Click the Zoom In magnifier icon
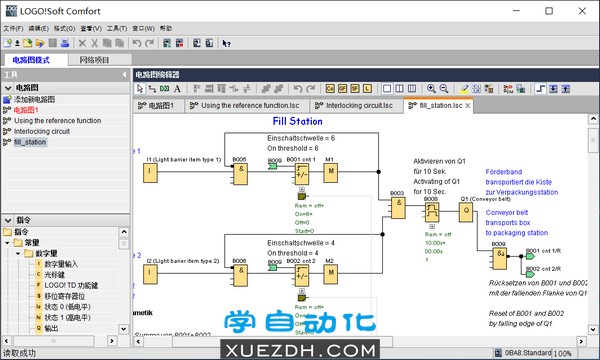 tap(431, 89)
